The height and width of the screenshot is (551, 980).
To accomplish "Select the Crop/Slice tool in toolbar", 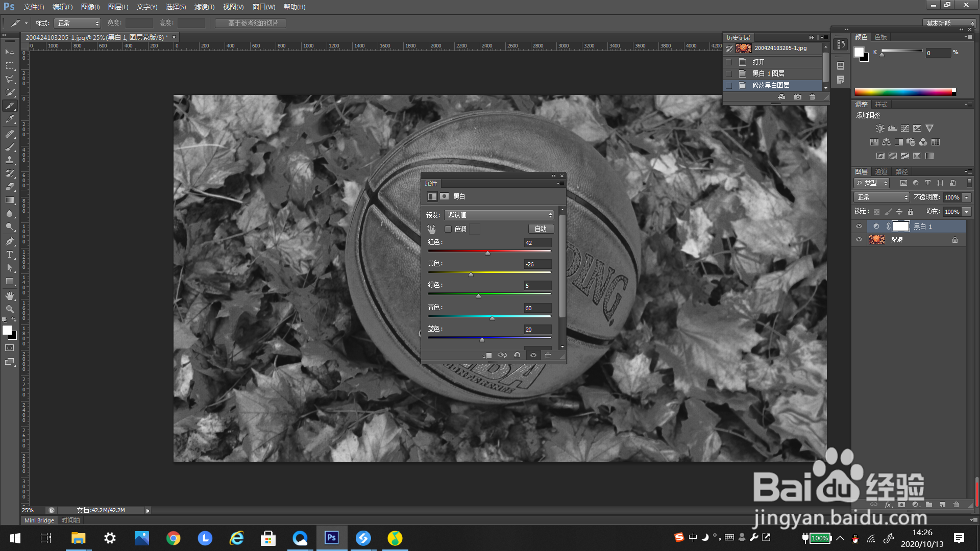I will pyautogui.click(x=10, y=106).
